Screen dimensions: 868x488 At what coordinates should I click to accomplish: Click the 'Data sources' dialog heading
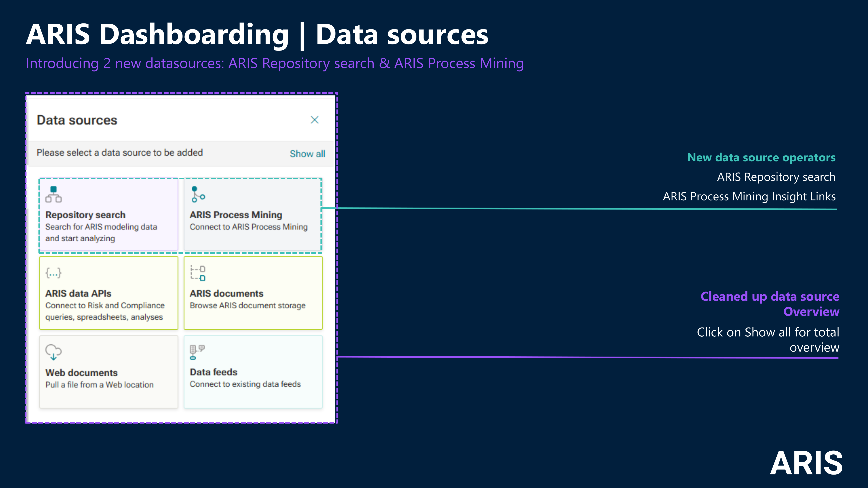pyautogui.click(x=77, y=120)
